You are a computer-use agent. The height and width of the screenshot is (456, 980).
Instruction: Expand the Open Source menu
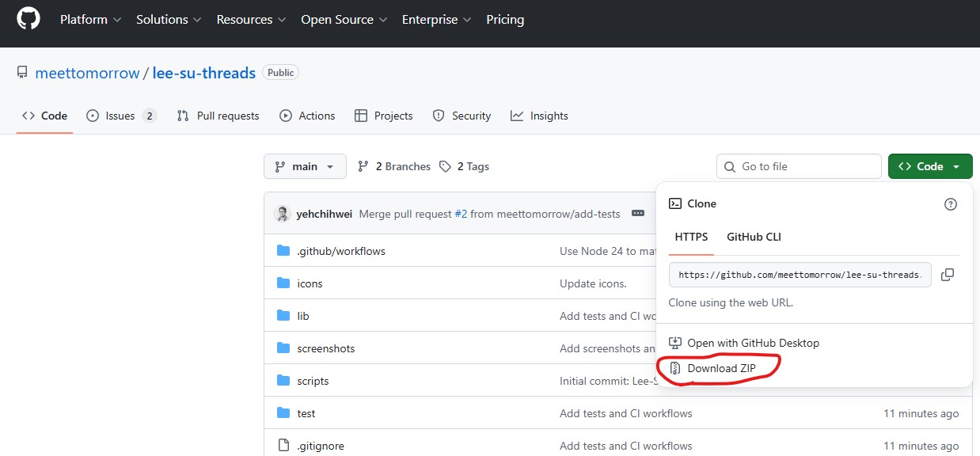point(344,19)
